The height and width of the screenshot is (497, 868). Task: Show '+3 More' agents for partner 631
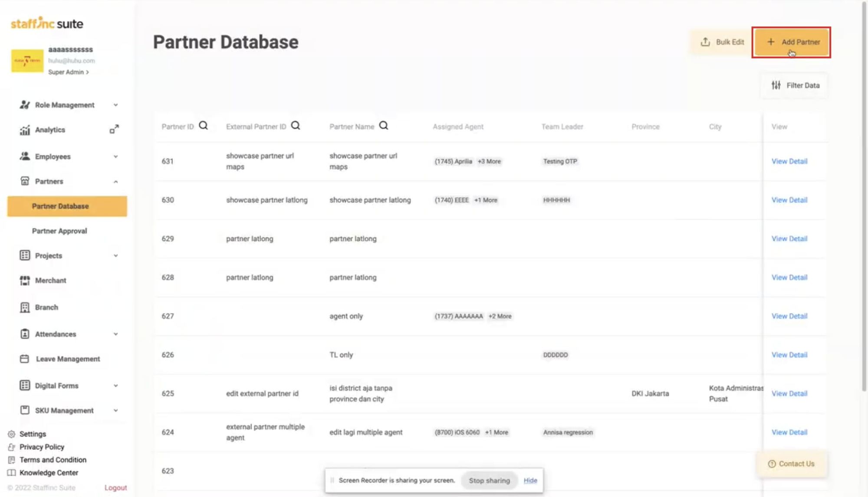pyautogui.click(x=489, y=161)
